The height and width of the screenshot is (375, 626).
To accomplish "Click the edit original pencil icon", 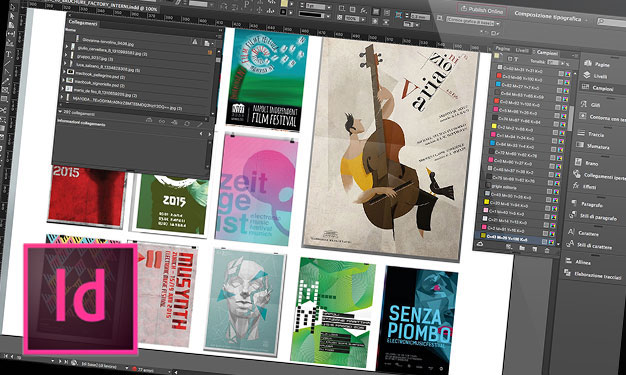I will coord(200,125).
